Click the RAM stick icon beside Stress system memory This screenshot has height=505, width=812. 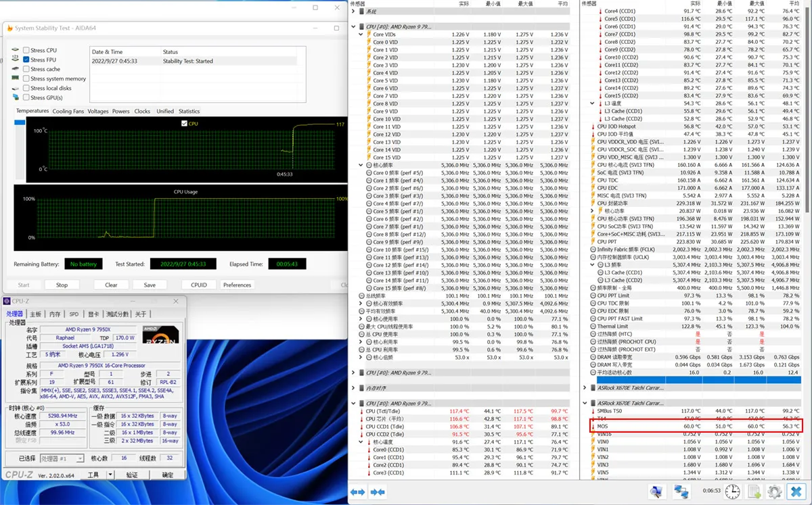point(16,78)
